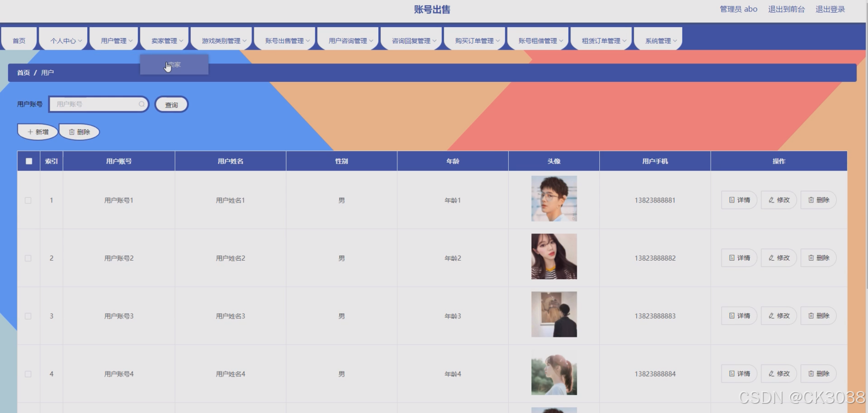Open the avatar image of 用户账号2
The width and height of the screenshot is (868, 413).
point(554,257)
